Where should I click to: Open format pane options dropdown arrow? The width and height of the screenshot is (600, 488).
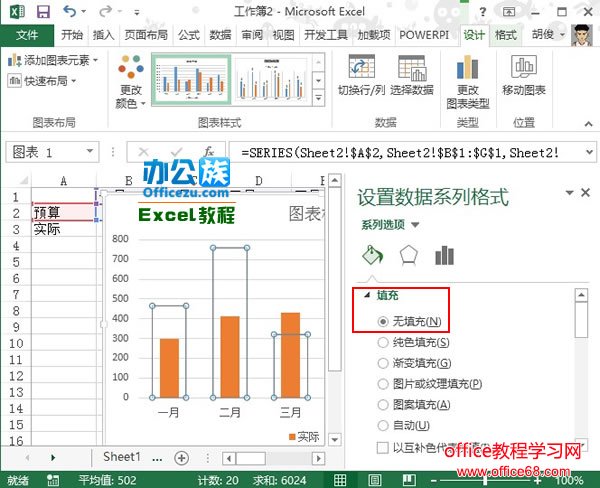click(x=569, y=193)
